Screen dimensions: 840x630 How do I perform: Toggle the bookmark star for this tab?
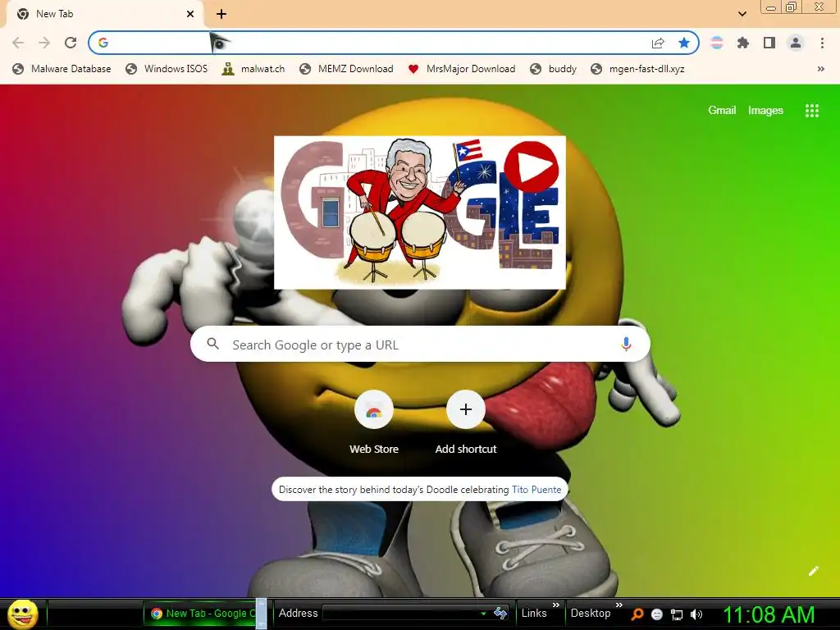point(683,43)
